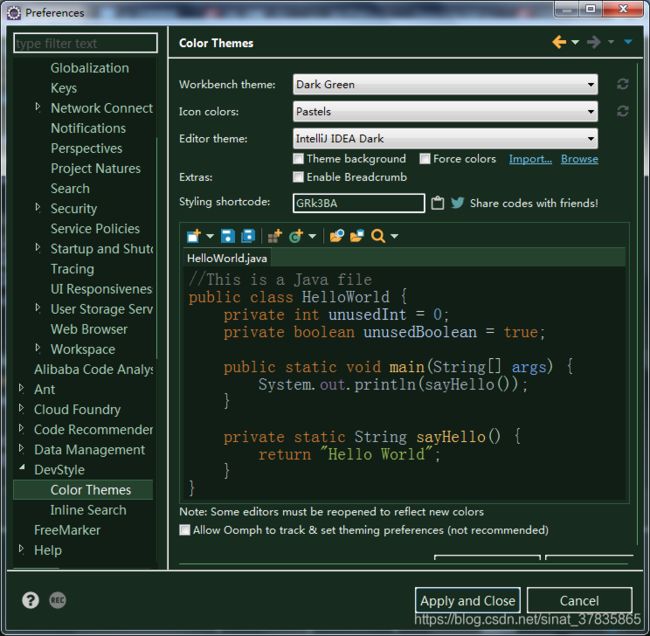Image resolution: width=650 pixels, height=636 pixels.
Task: Select Color Themes in the tree
Action: (x=91, y=490)
